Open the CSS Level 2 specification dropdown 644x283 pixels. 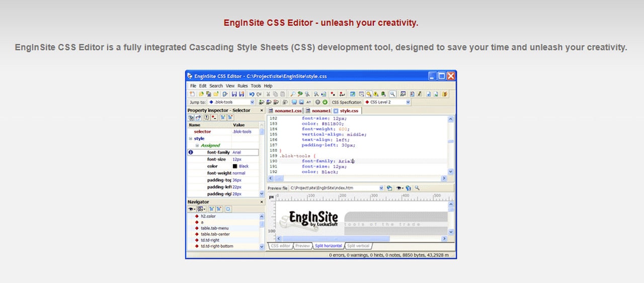[408, 102]
